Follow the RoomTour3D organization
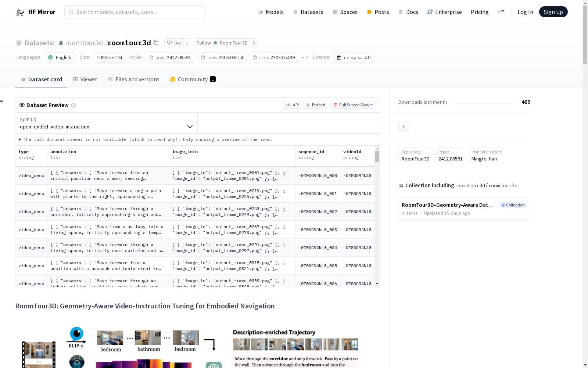Image resolution: width=588 pixels, height=368 pixels. pyautogui.click(x=222, y=43)
